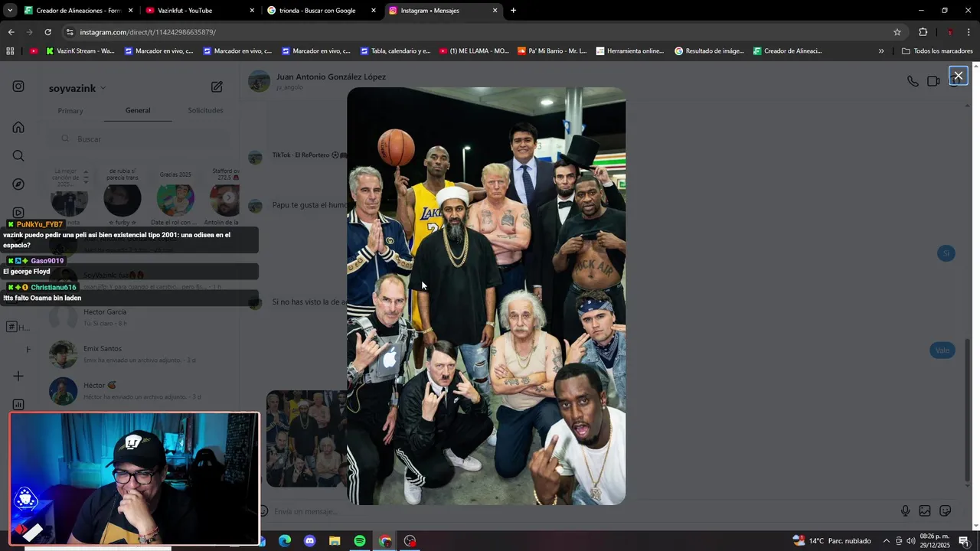The width and height of the screenshot is (980, 551).
Task: Open the sticker picker icon
Action: pyautogui.click(x=946, y=510)
